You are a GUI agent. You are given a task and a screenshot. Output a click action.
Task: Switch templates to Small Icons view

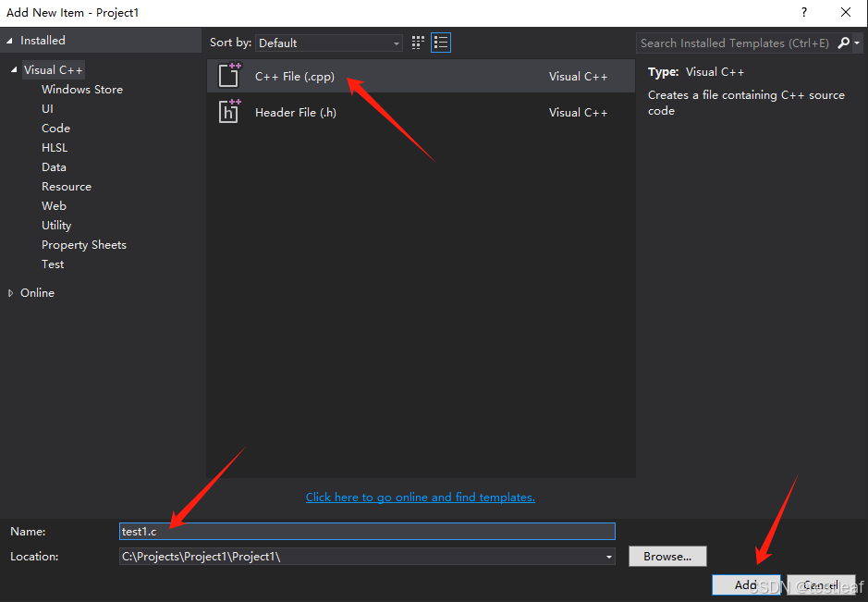point(417,42)
